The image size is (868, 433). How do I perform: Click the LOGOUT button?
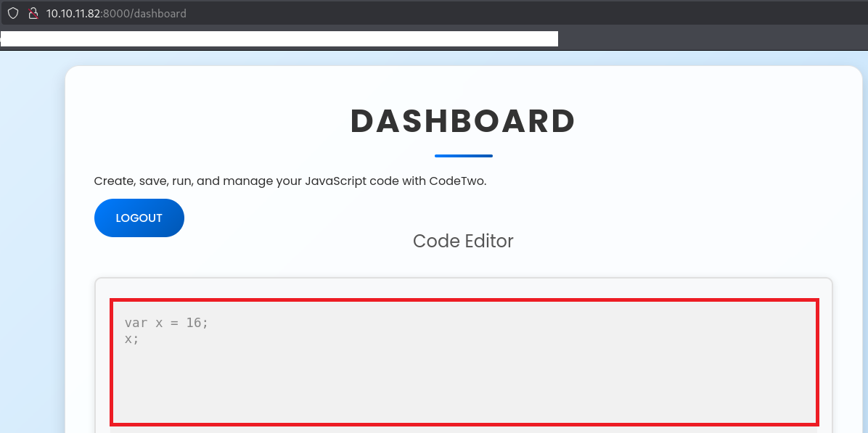point(139,218)
